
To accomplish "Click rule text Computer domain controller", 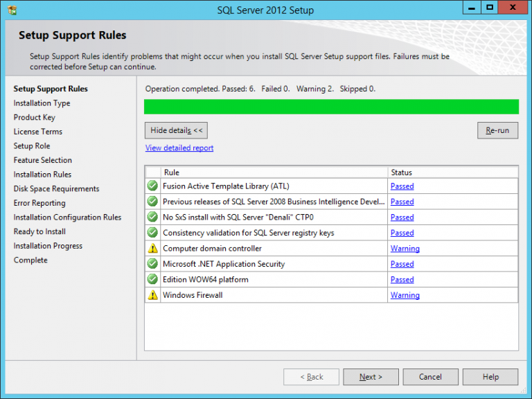I will 212,249.
